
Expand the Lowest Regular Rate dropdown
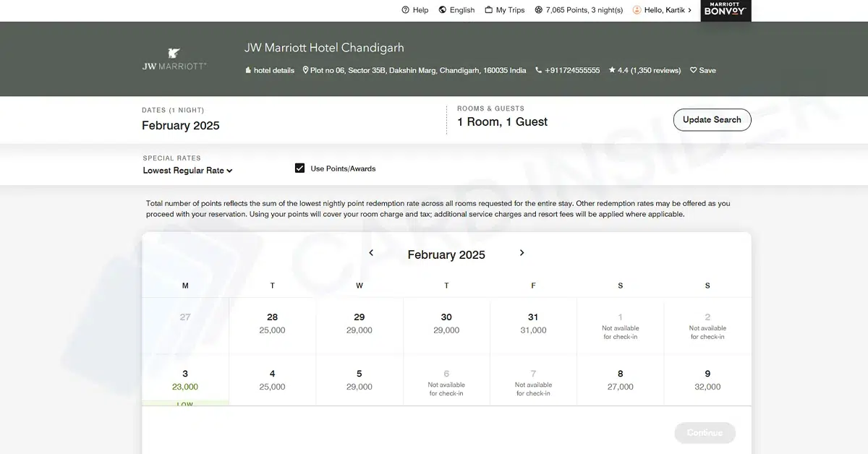[x=187, y=171]
